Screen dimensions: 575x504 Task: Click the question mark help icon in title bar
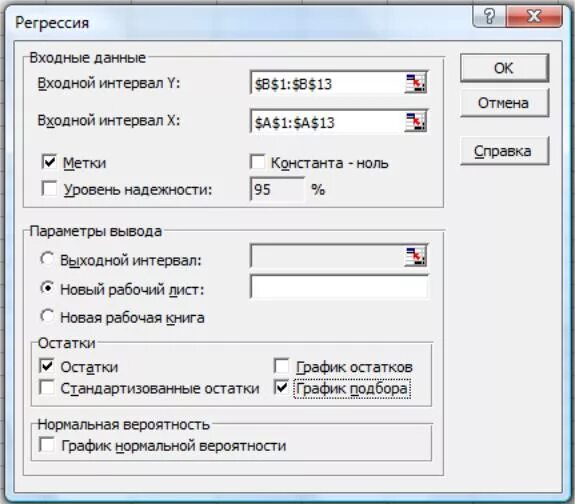(x=489, y=17)
